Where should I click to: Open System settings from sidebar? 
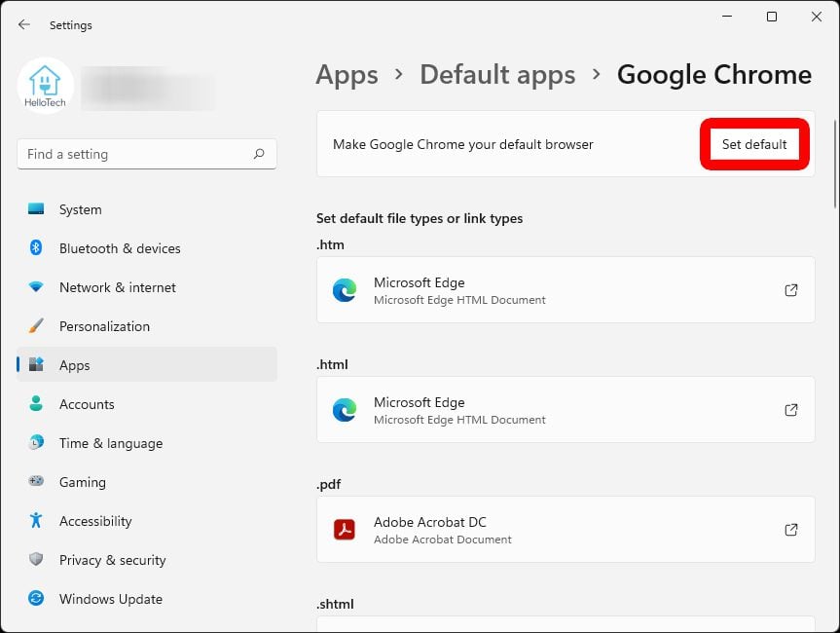click(147, 209)
